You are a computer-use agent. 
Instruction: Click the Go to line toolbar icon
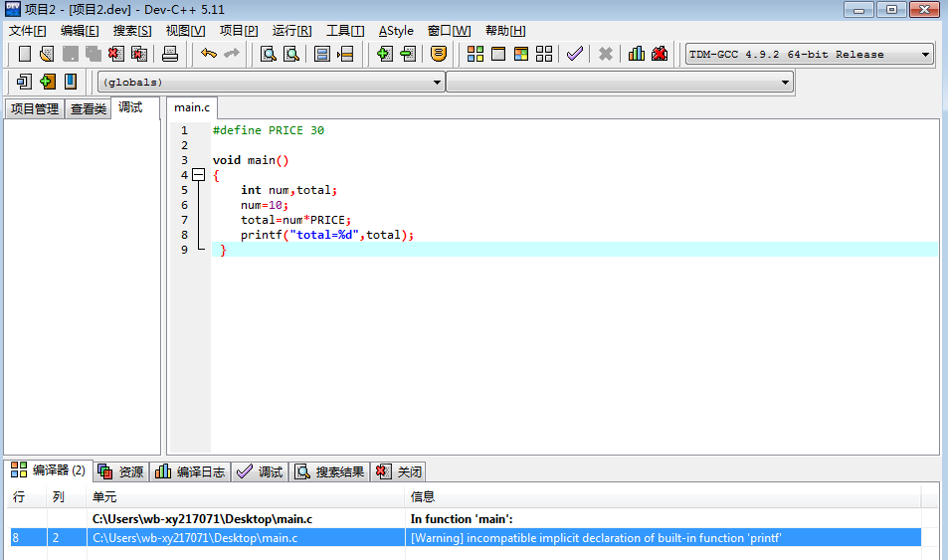[345, 54]
